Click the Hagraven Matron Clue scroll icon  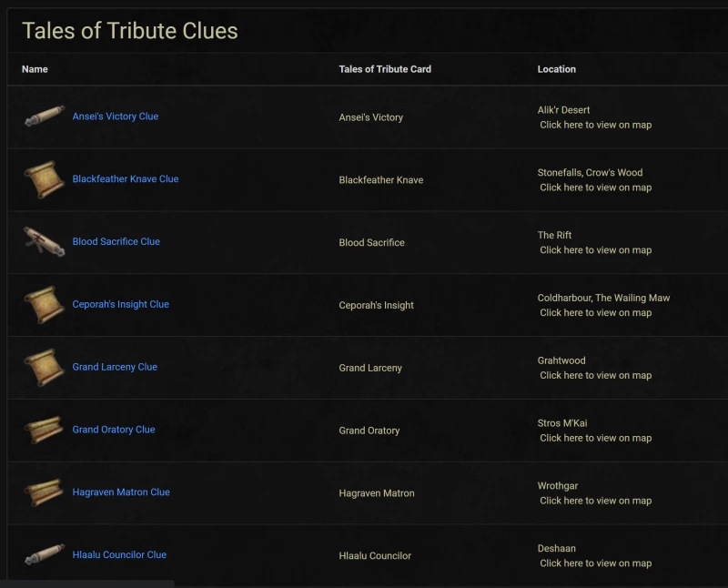point(45,492)
